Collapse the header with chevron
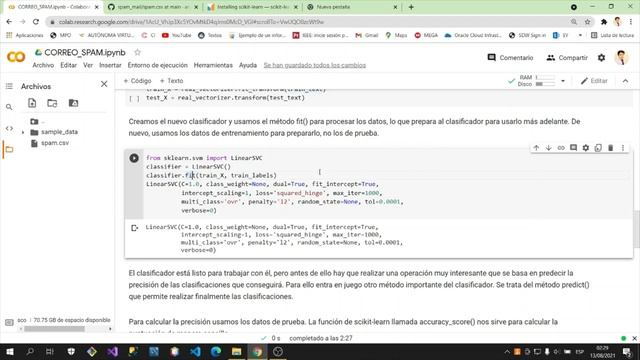Image resolution: width=640 pixels, height=360 pixels. click(x=625, y=81)
